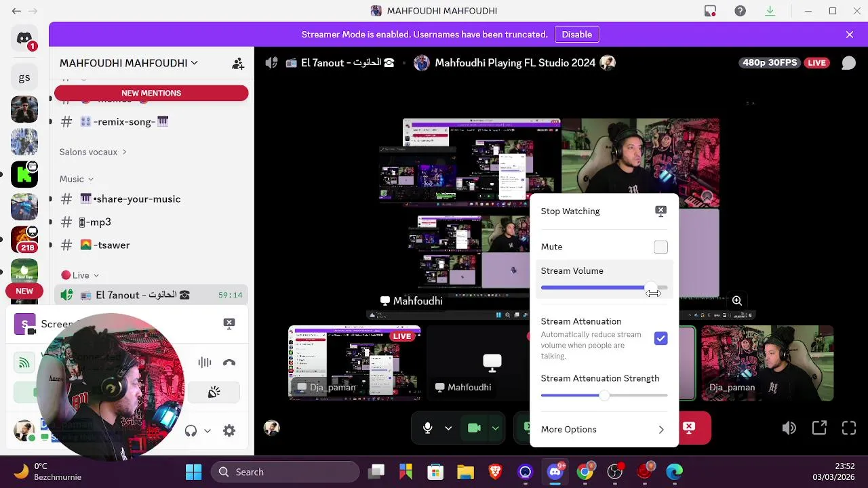Click the Disable streamer mode button
This screenshot has height=488, width=868.
(x=577, y=35)
